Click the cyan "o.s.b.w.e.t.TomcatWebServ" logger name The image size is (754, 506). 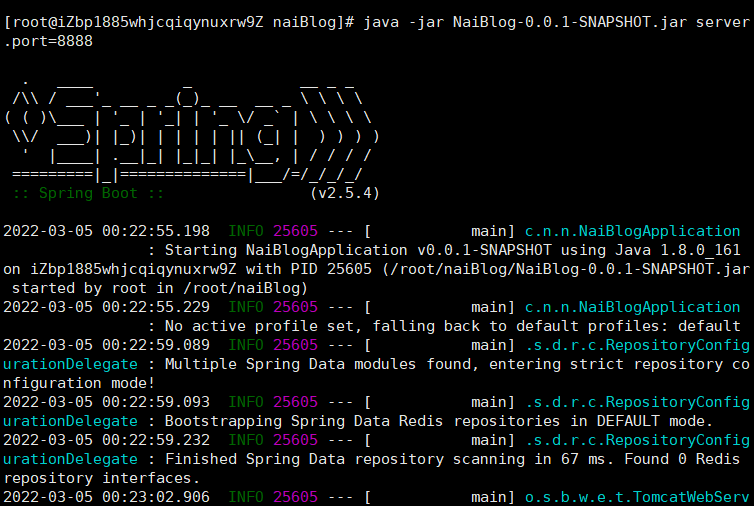tap(637, 497)
